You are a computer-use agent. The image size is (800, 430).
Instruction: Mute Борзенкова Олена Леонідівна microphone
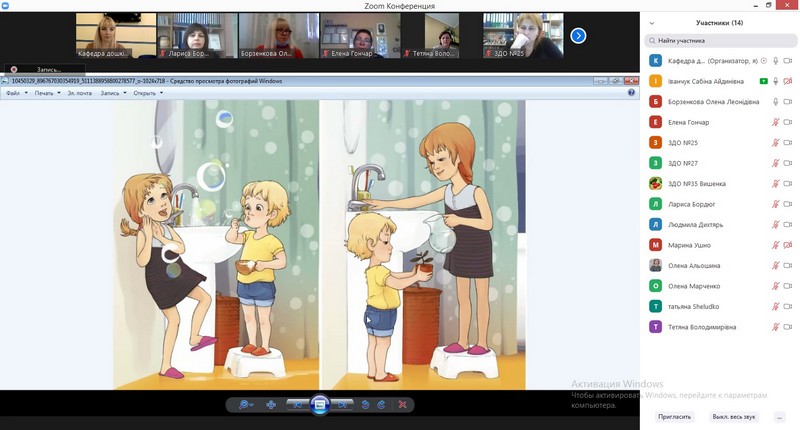(x=776, y=102)
